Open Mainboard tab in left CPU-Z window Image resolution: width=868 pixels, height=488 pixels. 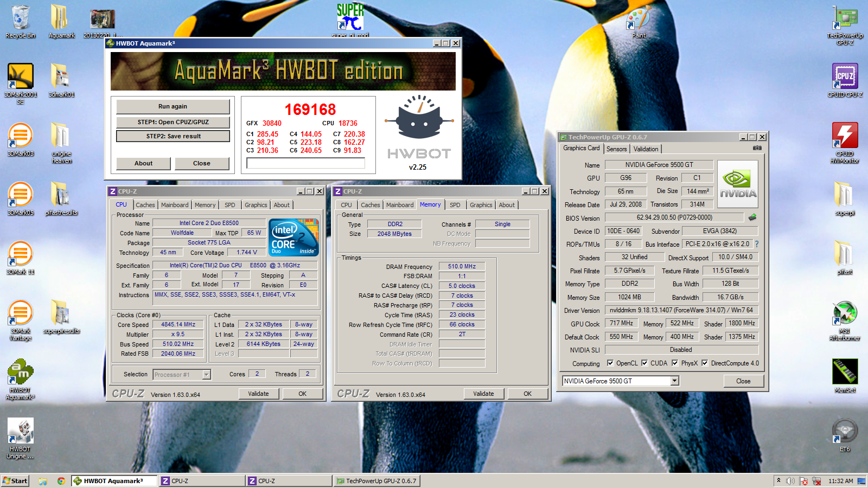tap(175, 205)
